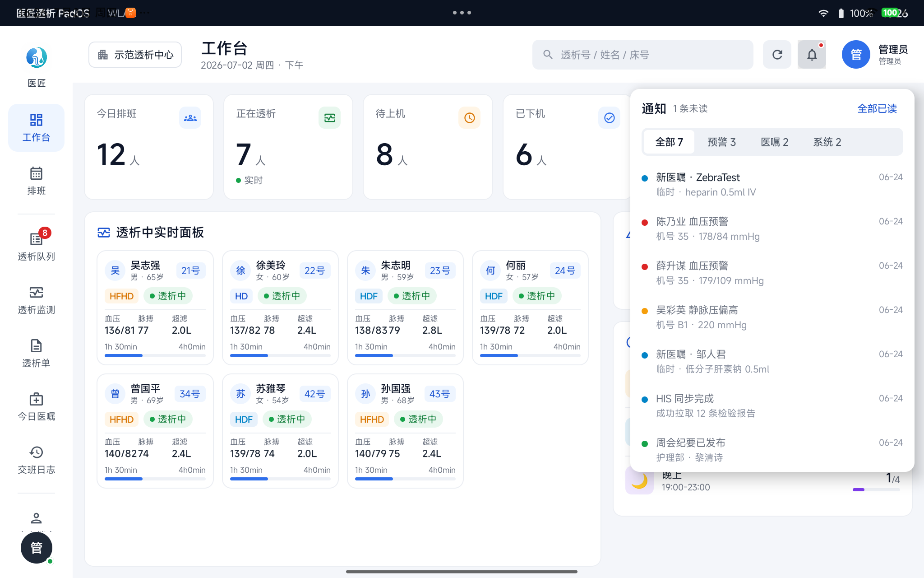The width and height of the screenshot is (924, 578).
Task: Click the 待上机 clock icon
Action: [470, 118]
